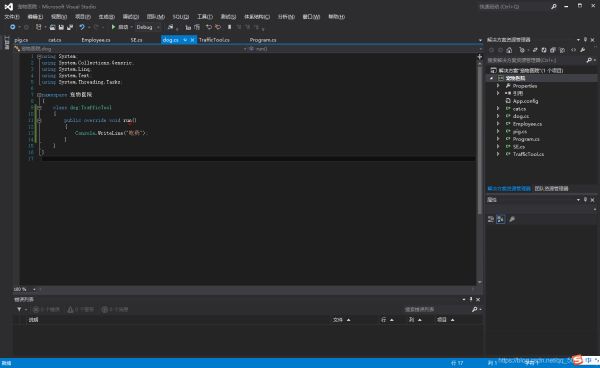
Task: Click the Show All Files icon
Action: (x=562, y=50)
